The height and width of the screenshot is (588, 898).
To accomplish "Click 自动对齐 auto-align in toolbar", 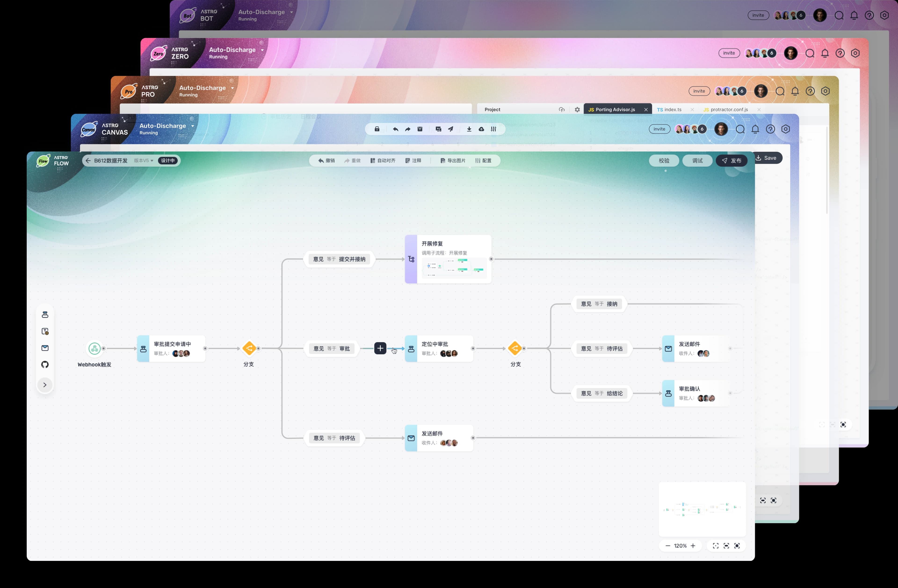I will tap(383, 161).
